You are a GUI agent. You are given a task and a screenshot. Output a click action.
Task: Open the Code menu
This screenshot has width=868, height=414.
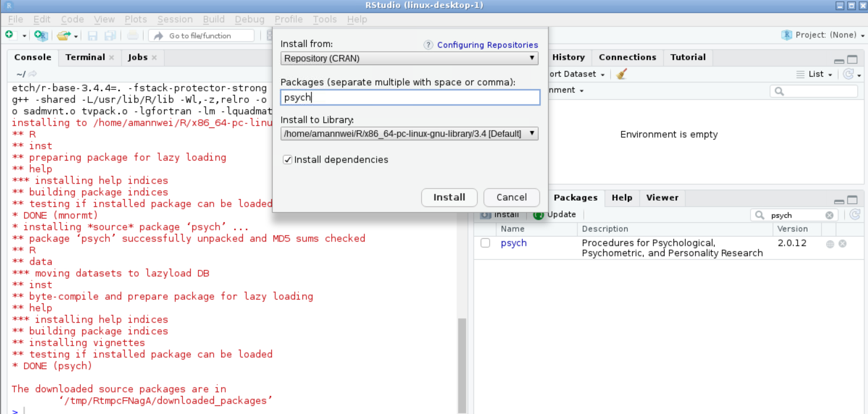coord(72,19)
